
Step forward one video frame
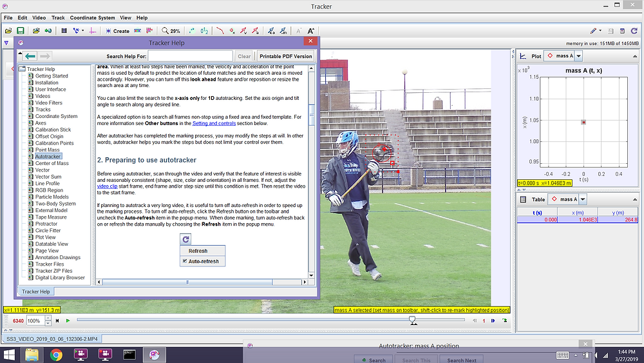pos(493,320)
